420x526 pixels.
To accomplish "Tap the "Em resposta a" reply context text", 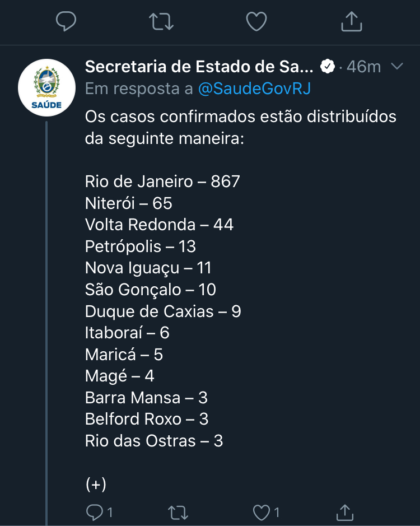I will click(x=139, y=89).
